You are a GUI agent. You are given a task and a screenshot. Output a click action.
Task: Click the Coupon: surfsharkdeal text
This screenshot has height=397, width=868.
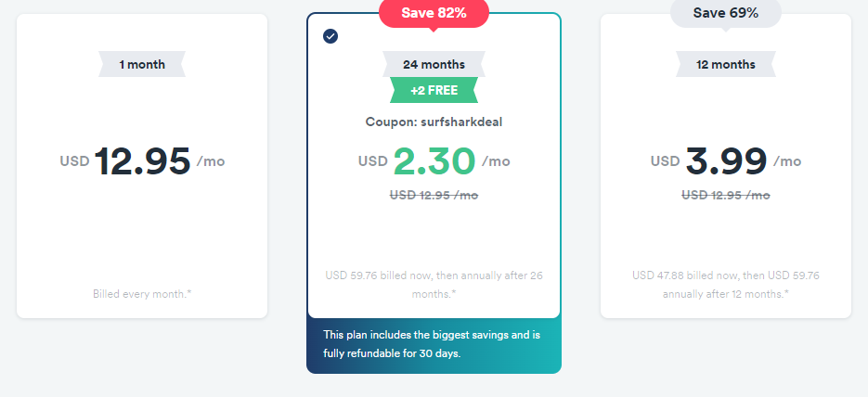pos(434,122)
